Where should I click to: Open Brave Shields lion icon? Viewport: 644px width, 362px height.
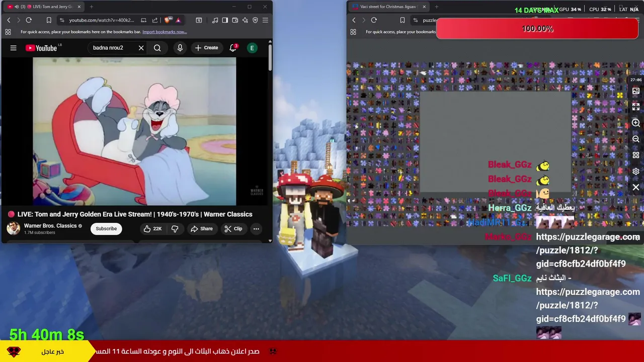tap(168, 20)
